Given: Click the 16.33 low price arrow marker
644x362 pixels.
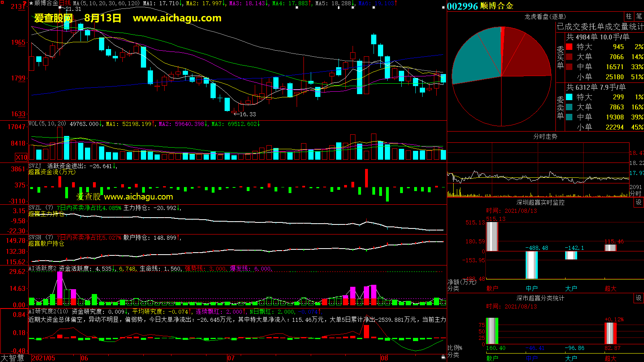Looking at the screenshot, I should 245,114.
